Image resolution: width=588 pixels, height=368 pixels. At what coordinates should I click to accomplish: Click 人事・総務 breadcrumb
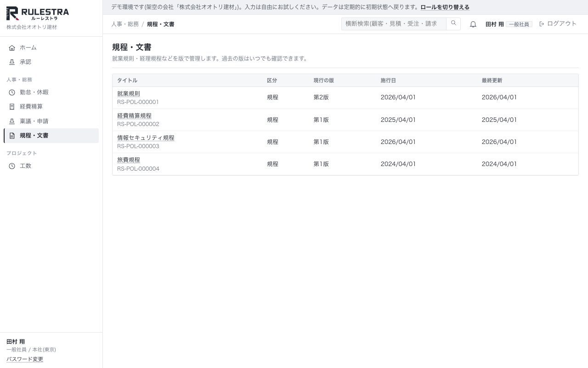[125, 24]
